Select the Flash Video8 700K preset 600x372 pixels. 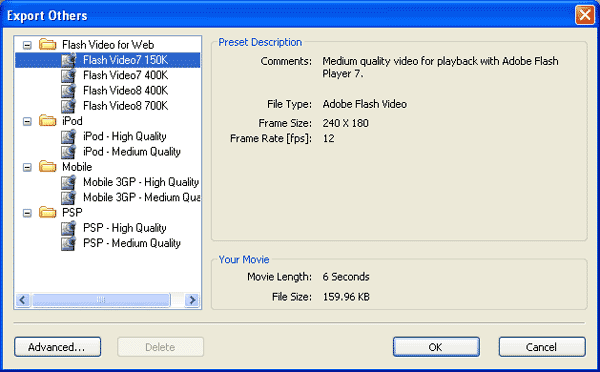click(126, 106)
